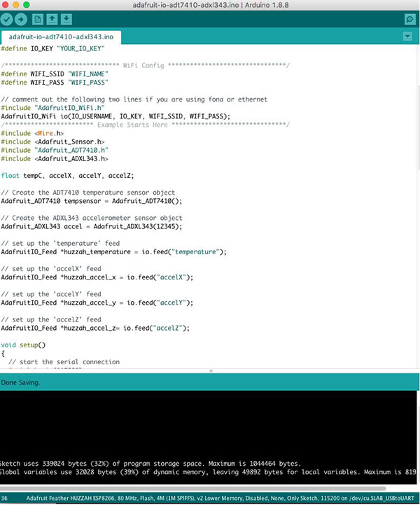Save the sketch using the down-arrow icon
This screenshot has height=505, width=420.
click(66, 18)
